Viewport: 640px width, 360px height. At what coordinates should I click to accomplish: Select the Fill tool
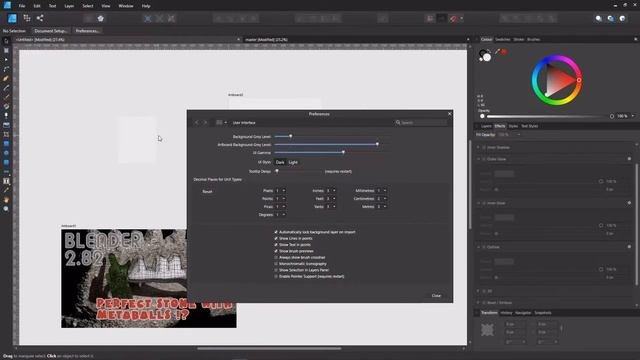6,107
